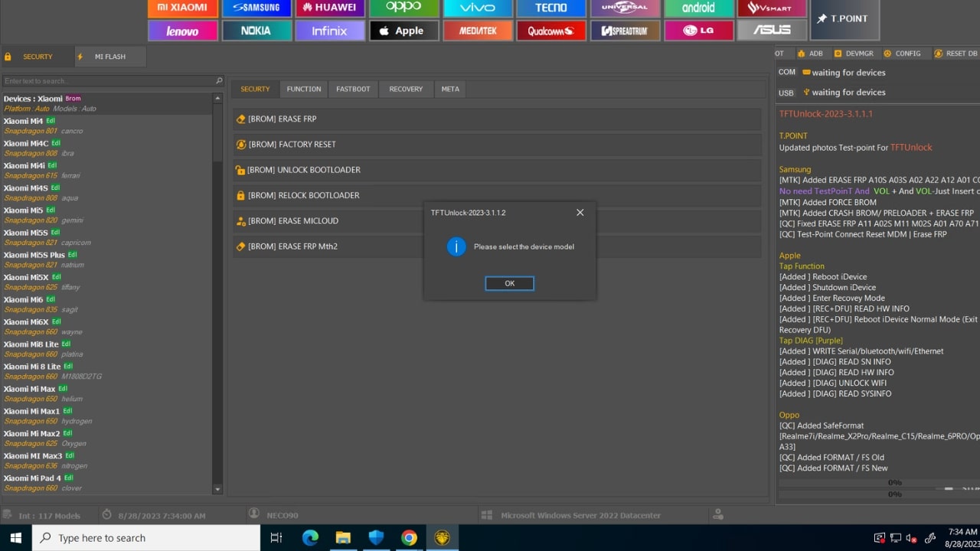980x551 pixels.
Task: Click the ADB toolbar button
Action: [810, 54]
